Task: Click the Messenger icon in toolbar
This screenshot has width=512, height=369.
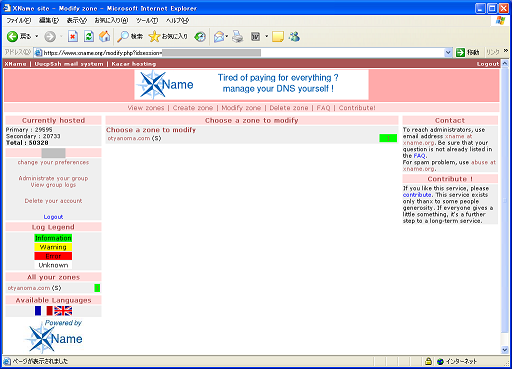Action: [x=294, y=36]
